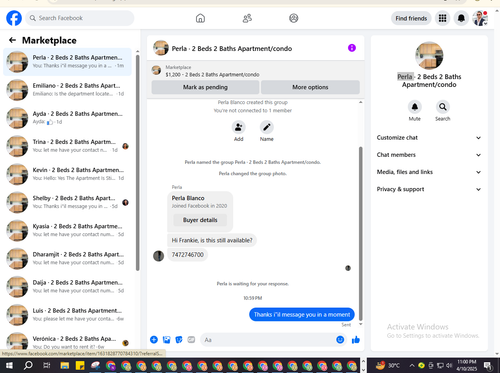Viewport: 500px width, 373px height.
Task: Go back using the Marketplace arrow
Action: (12, 40)
